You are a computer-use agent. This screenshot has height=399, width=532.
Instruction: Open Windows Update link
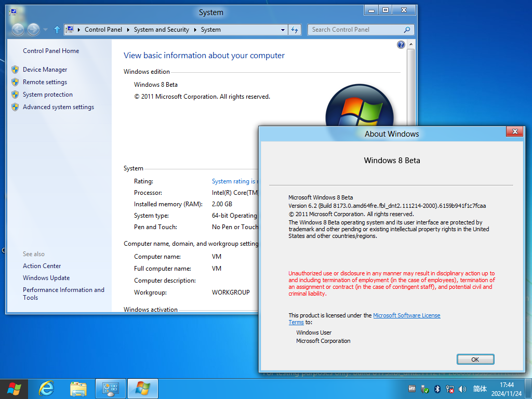[x=46, y=277]
